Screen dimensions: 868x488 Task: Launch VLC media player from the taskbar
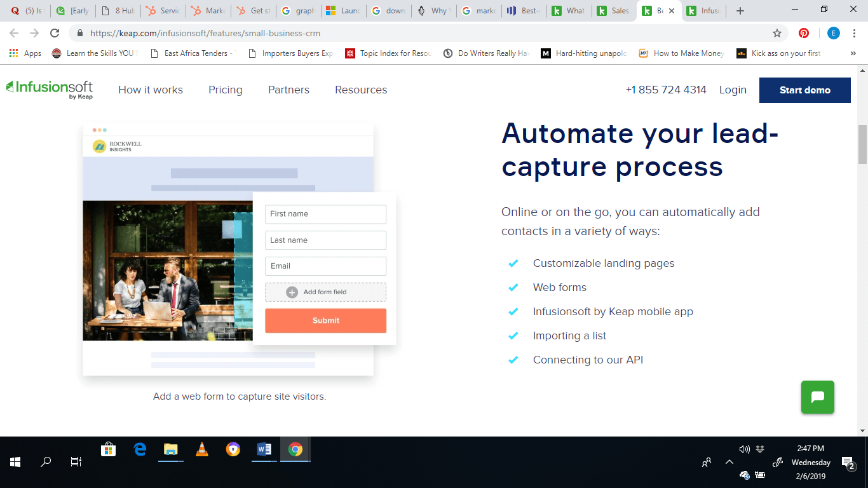tap(202, 449)
